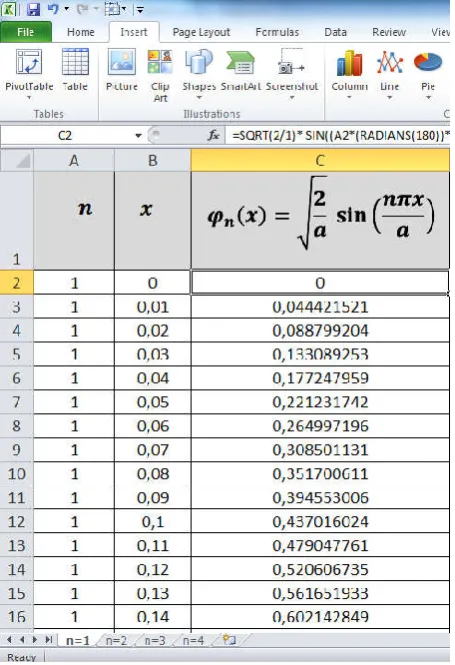Viewport: 455px width, 665px height.
Task: Click the Insert Function fx button
Action: click(x=213, y=136)
